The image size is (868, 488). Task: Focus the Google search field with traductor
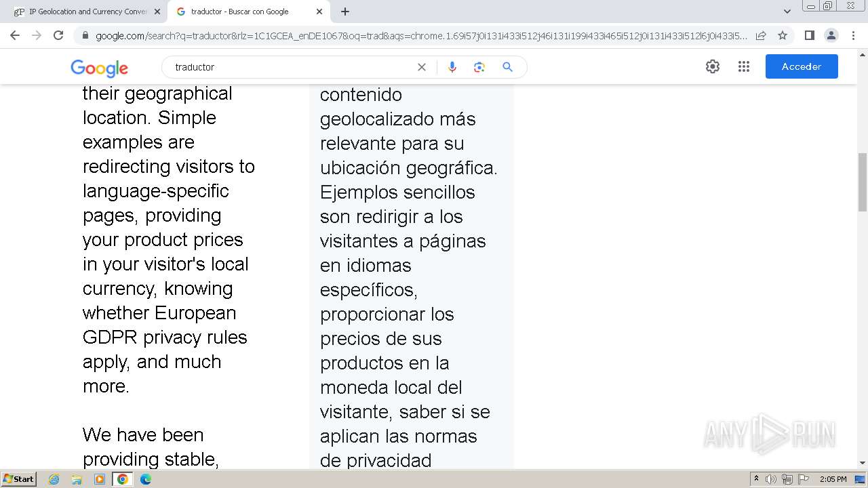tap(292, 67)
